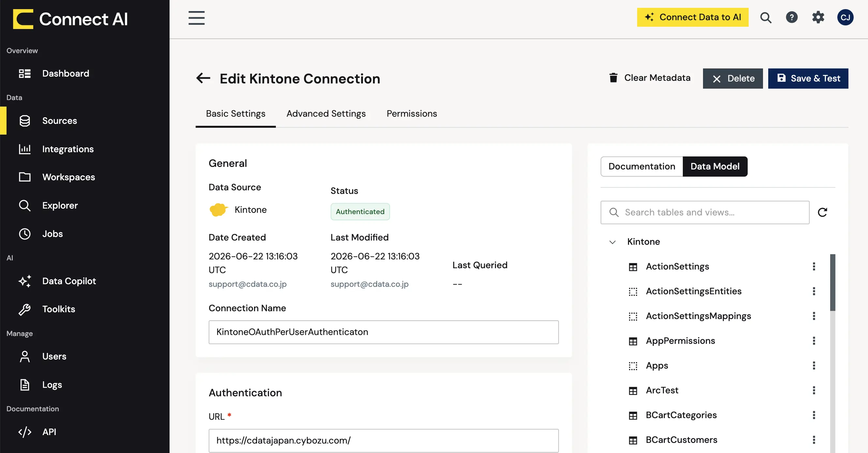Switch to Advanced Settings tab
This screenshot has width=868, height=453.
point(326,114)
